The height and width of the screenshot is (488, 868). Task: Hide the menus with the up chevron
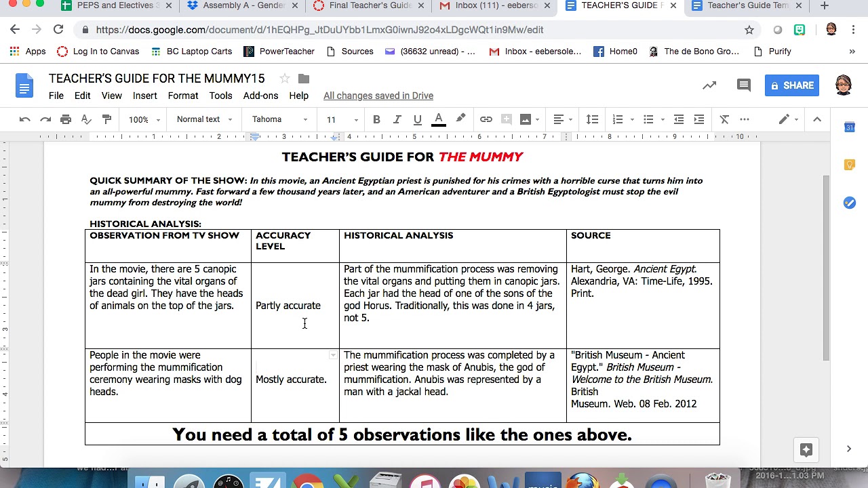(817, 119)
